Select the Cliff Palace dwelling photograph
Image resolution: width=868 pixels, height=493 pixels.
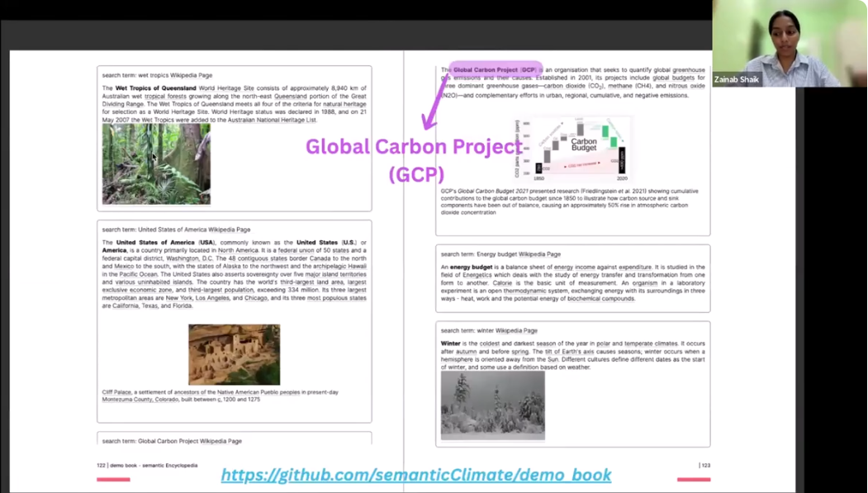pos(235,354)
